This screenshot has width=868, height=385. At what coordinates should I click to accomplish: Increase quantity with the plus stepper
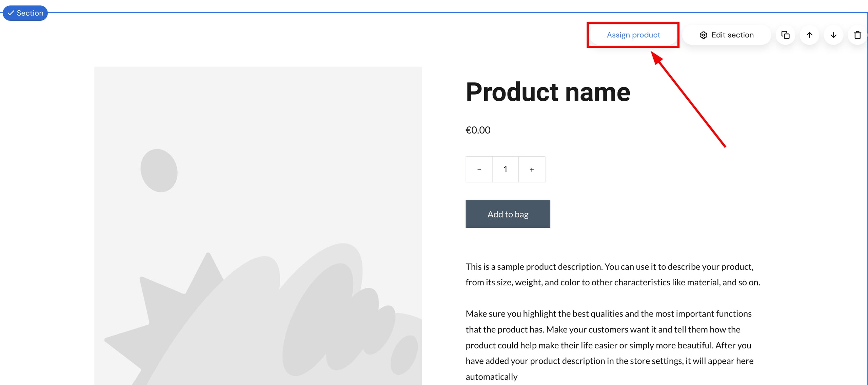[x=531, y=169]
